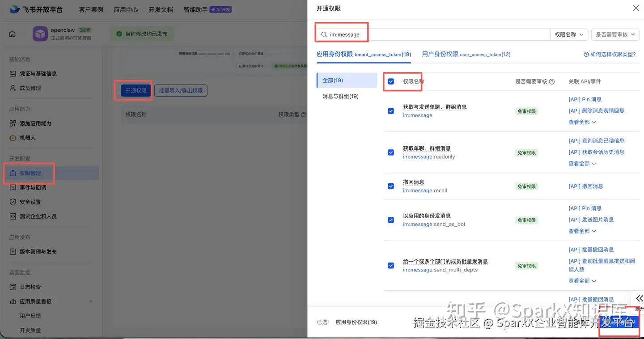This screenshot has width=644, height=339.
Task: Toggle the select-all 权限名称 checkbox
Action: pyautogui.click(x=391, y=81)
